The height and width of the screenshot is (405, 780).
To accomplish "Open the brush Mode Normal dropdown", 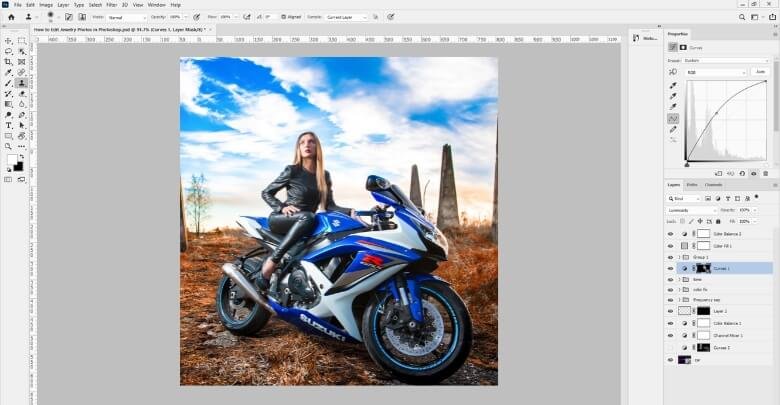I will tap(126, 17).
